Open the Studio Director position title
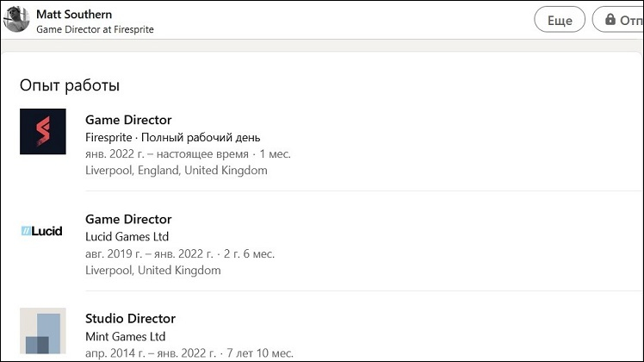 [x=130, y=319]
